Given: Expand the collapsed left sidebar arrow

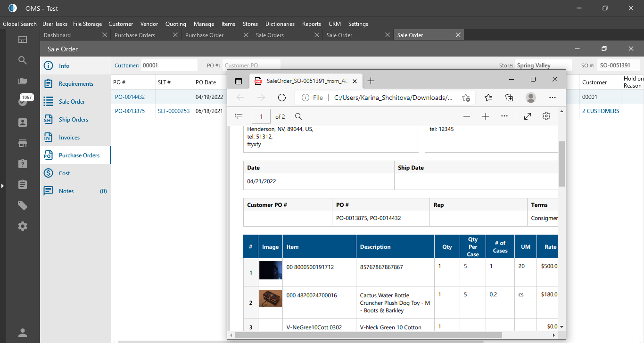Looking at the screenshot, I should coord(2,186).
